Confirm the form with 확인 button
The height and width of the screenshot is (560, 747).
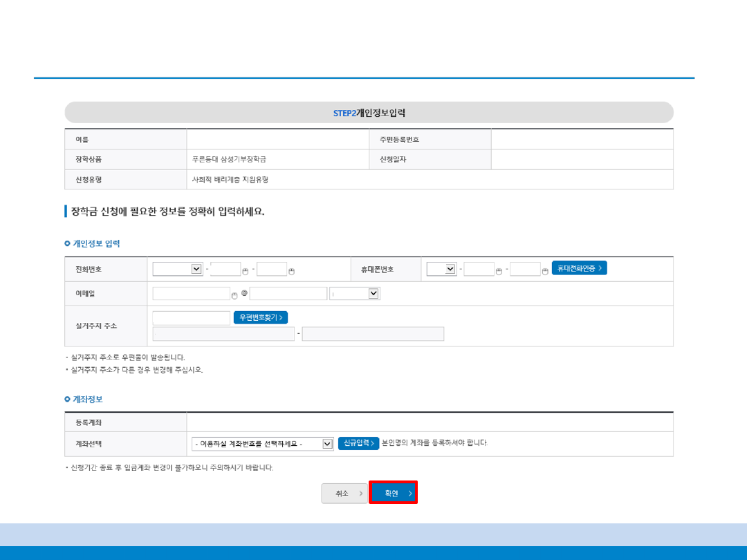pyautogui.click(x=393, y=493)
